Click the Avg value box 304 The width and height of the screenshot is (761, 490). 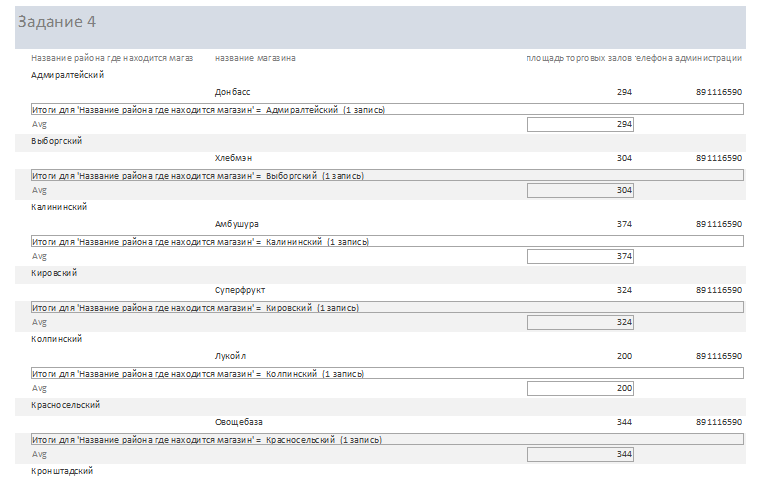[580, 190]
